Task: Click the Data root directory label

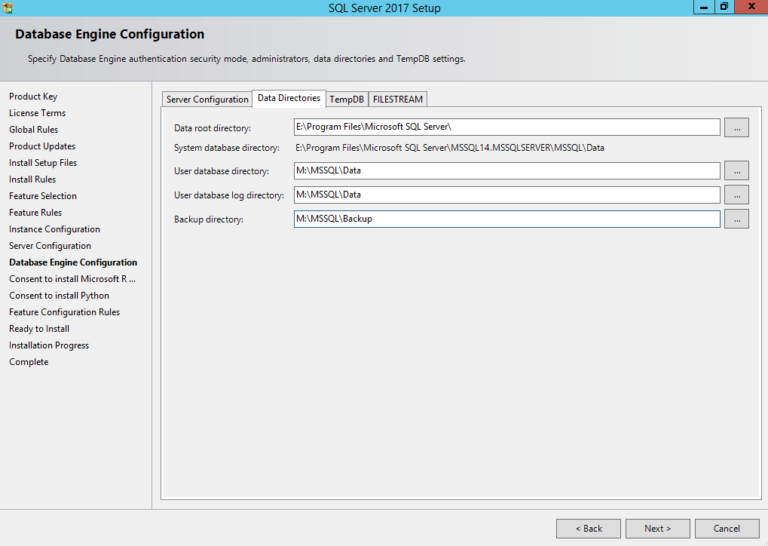Action: [x=213, y=128]
